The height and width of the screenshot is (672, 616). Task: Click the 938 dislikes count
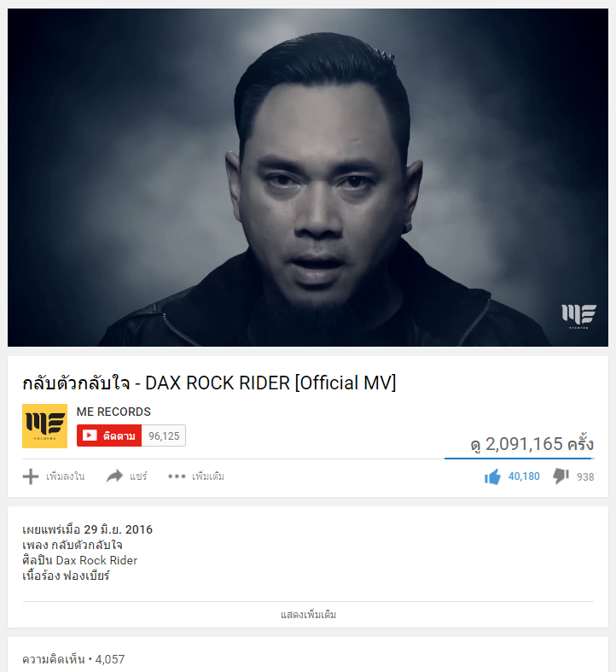[585, 477]
